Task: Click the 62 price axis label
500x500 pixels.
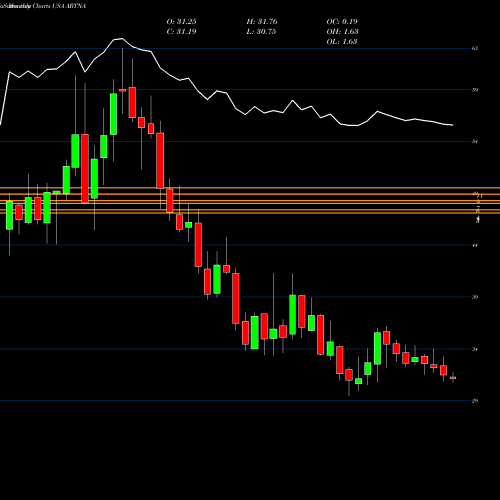Action: 475,48
